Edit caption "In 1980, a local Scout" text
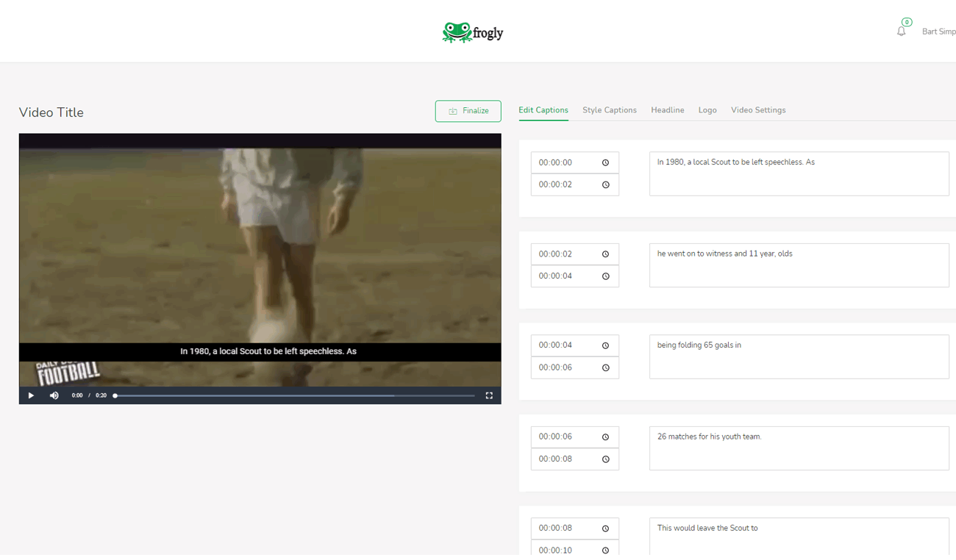956x560 pixels. [799, 173]
